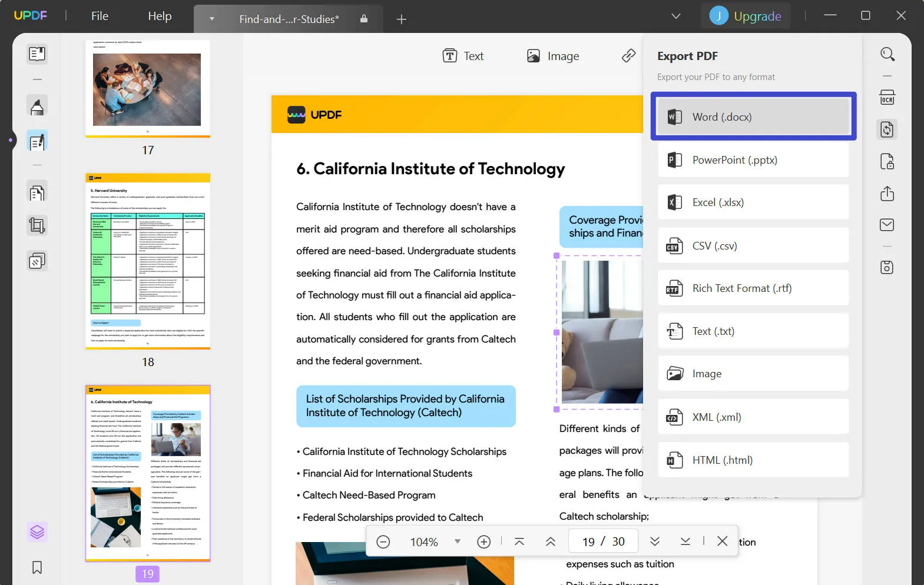Viewport: 924px width, 585px height.
Task: Select page 18 thumbnail
Action: pyautogui.click(x=148, y=261)
